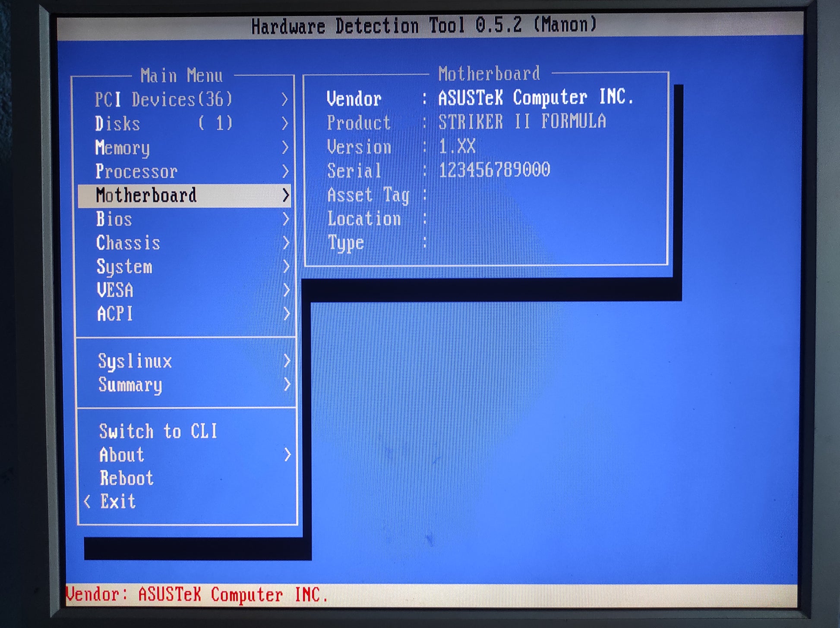Open the Summary menu item
Viewport: 840px width, 628px height.
130,385
